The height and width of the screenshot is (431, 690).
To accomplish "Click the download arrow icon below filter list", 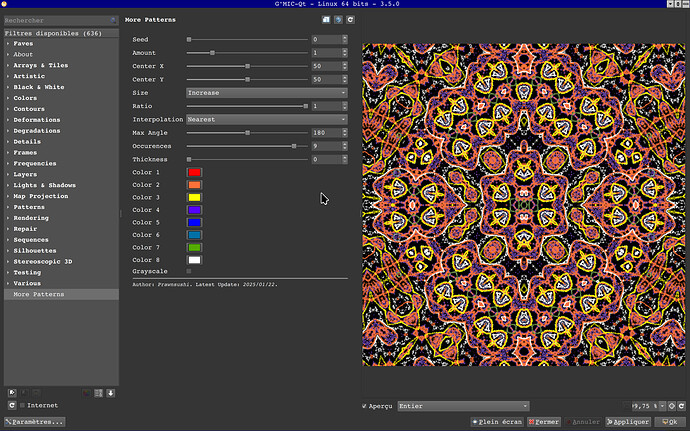I will 110,393.
